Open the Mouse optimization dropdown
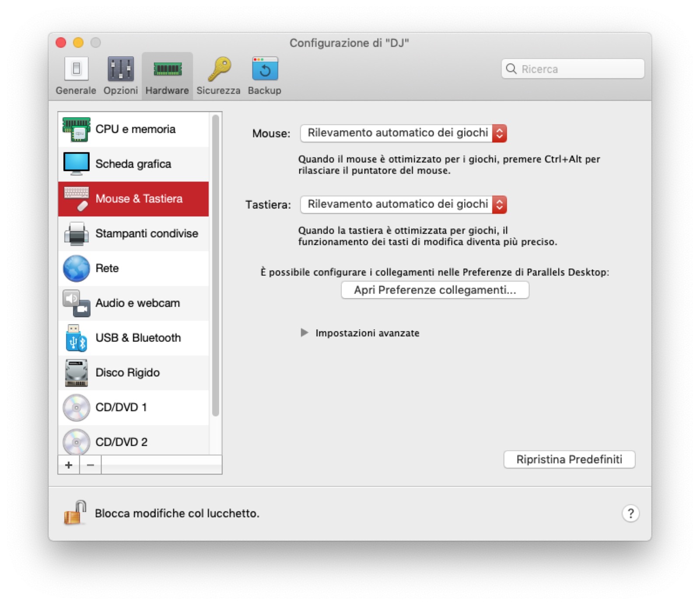Viewport: 700px width, 605px height. (403, 133)
